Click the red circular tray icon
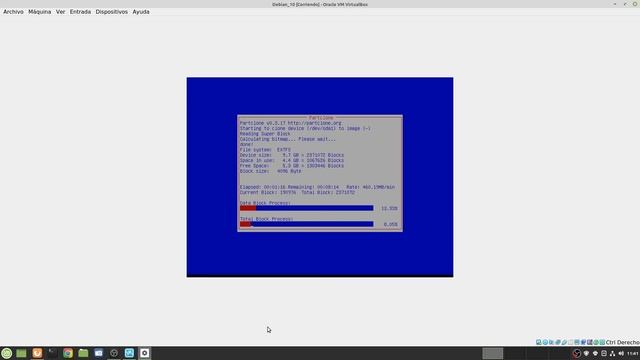The height and width of the screenshot is (360, 640). [x=576, y=353]
